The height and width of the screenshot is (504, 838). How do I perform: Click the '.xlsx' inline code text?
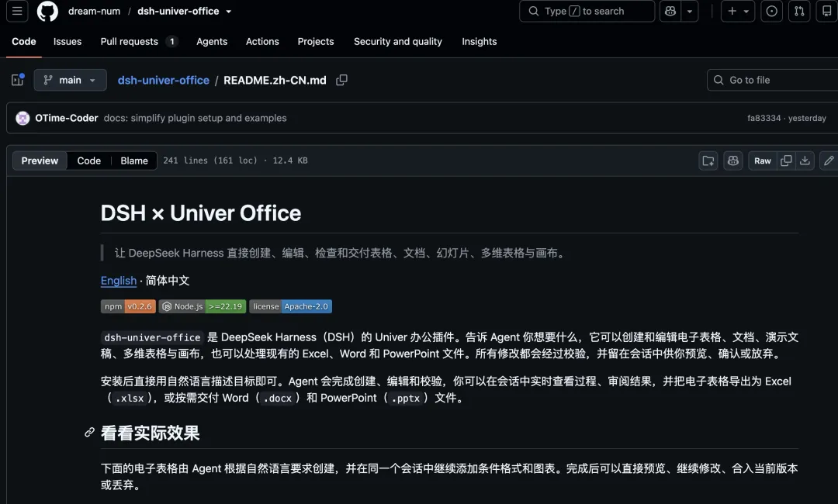(x=130, y=399)
